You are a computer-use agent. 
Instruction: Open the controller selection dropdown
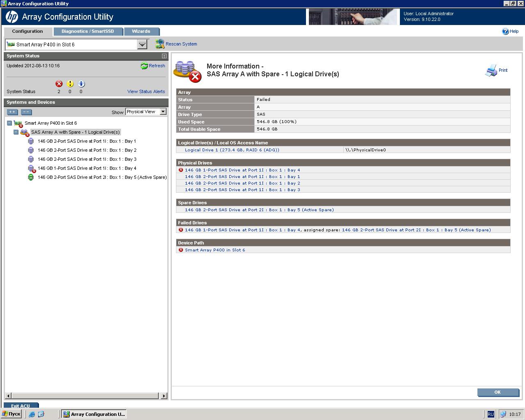142,44
